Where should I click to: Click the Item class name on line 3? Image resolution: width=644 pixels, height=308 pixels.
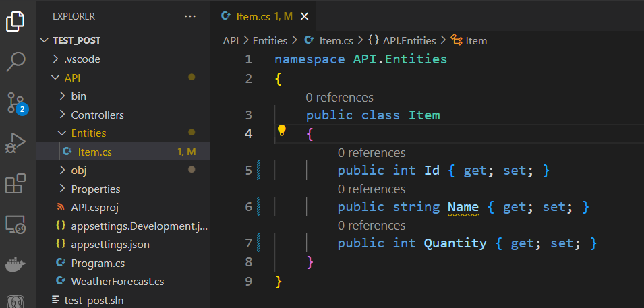coord(424,115)
